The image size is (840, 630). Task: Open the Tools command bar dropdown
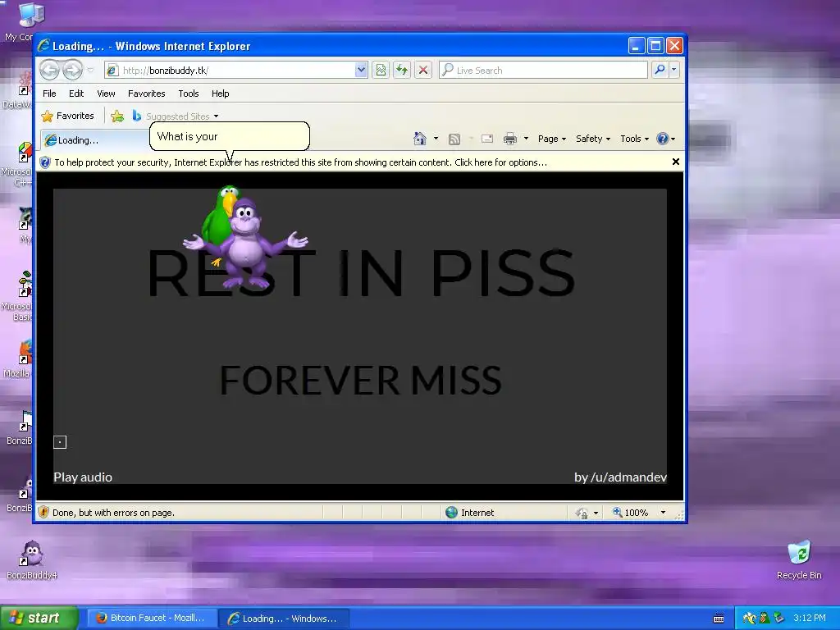pyautogui.click(x=634, y=139)
